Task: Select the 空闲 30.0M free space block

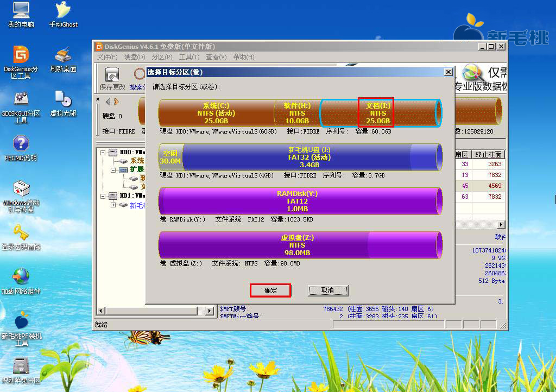Action: coord(170,157)
